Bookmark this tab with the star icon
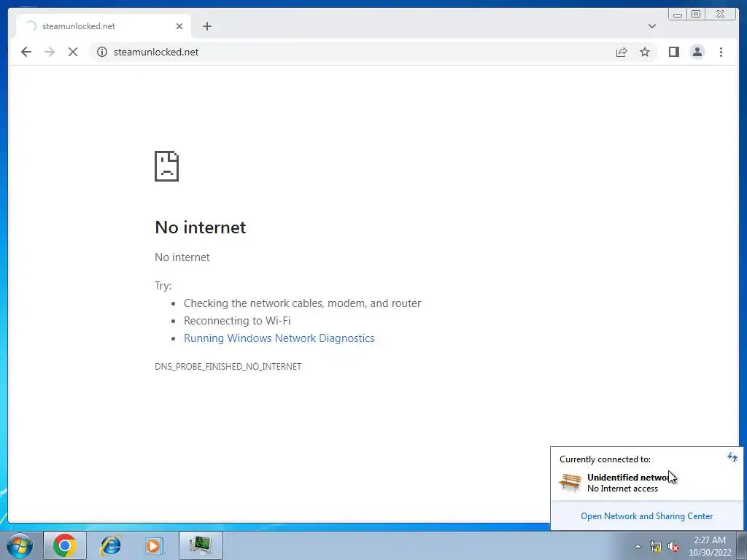747x560 pixels. pyautogui.click(x=645, y=52)
